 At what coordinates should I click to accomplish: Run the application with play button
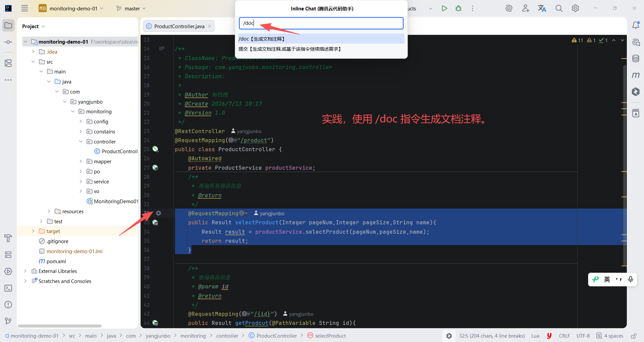pyautogui.click(x=444, y=8)
